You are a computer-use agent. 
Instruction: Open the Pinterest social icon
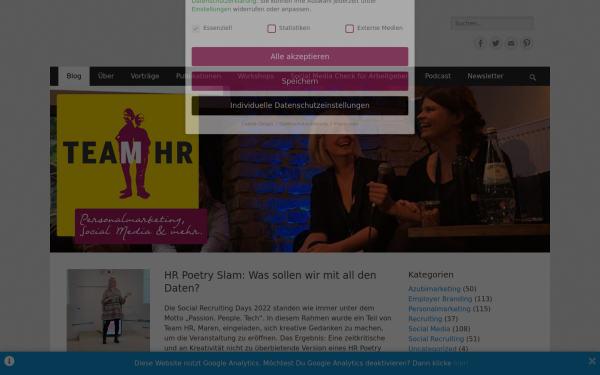coord(527,43)
